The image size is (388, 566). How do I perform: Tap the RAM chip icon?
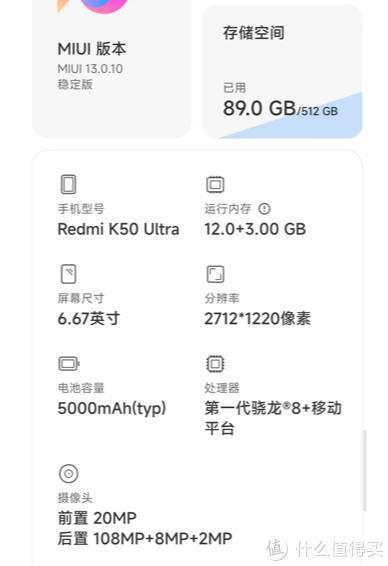[x=215, y=184]
